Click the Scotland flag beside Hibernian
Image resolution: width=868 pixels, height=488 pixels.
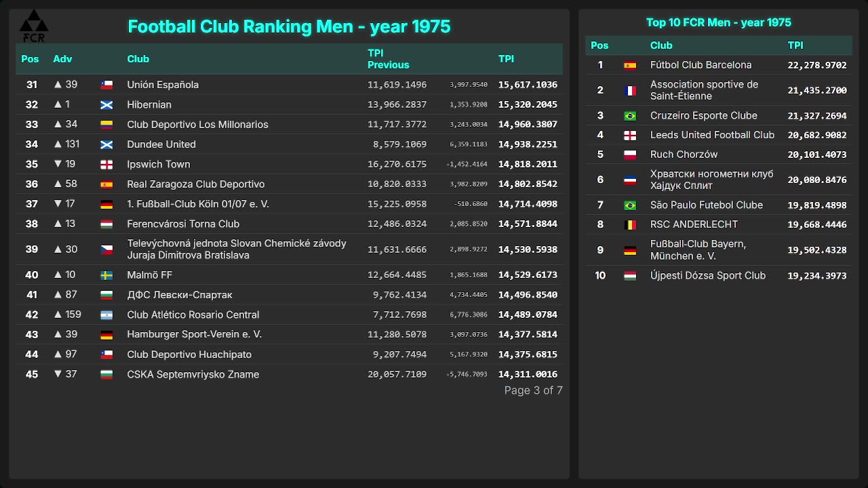click(x=106, y=104)
